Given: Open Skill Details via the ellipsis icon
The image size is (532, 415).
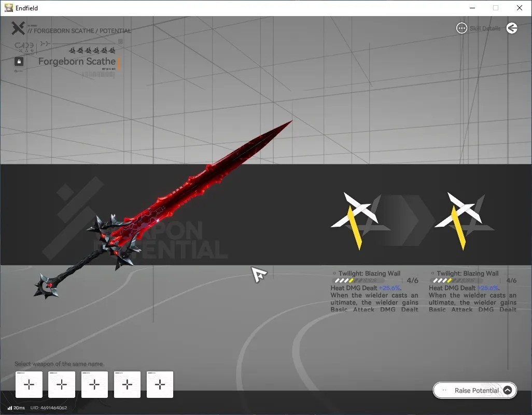Looking at the screenshot, I should (461, 28).
